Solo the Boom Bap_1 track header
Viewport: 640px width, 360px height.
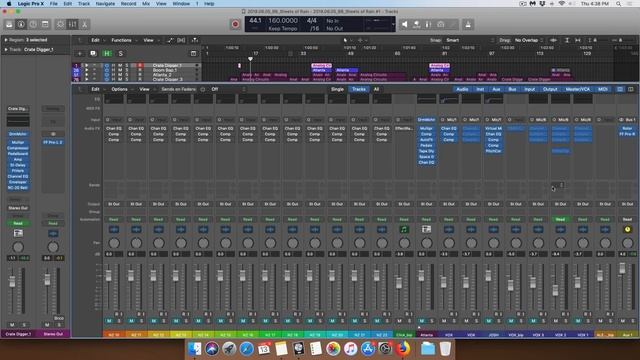pyautogui.click(x=127, y=70)
